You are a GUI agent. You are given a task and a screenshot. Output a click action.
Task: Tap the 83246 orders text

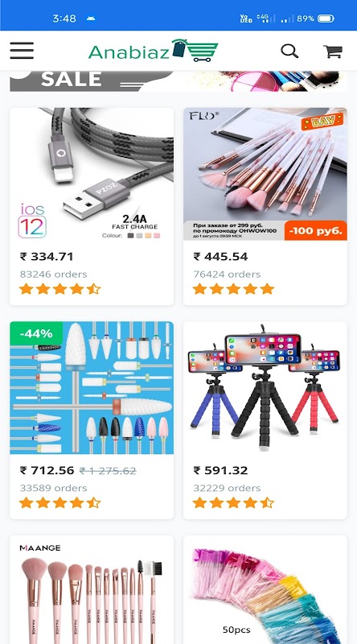(53, 275)
